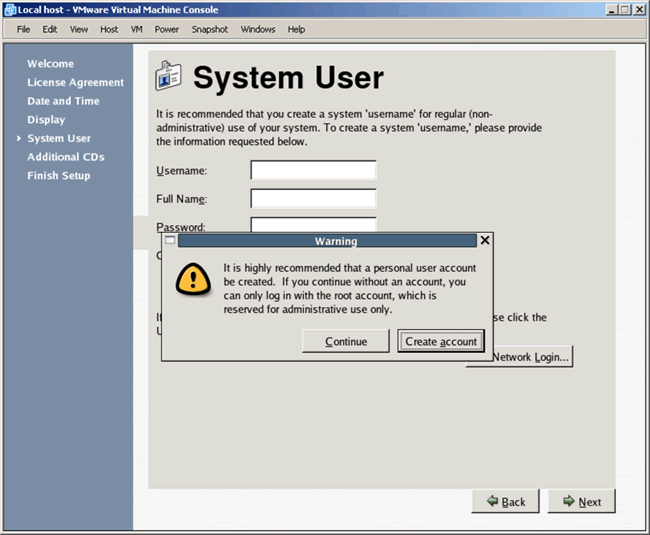Open the Edit menu
The height and width of the screenshot is (535, 650).
pos(50,29)
